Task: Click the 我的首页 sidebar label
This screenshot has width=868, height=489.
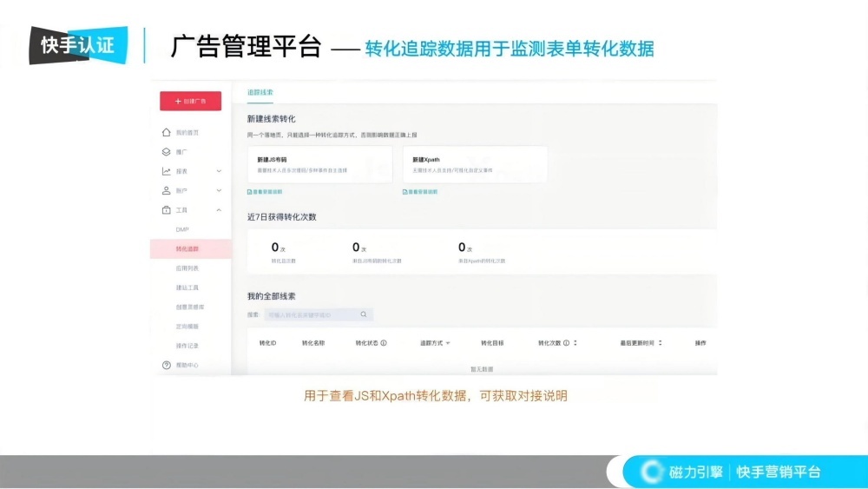Action: pyautogui.click(x=187, y=132)
